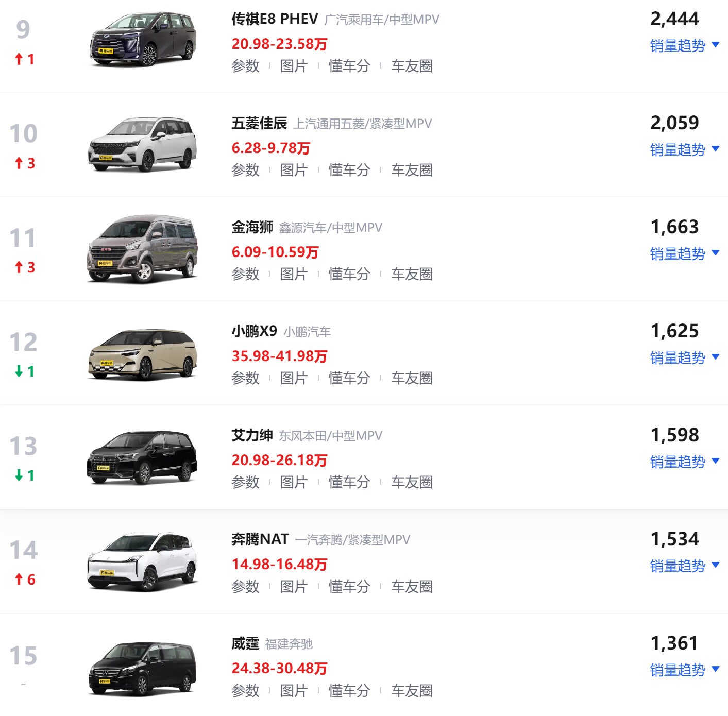Visit 车友圈 for 艾力绅
728x716 pixels.
pos(411,482)
